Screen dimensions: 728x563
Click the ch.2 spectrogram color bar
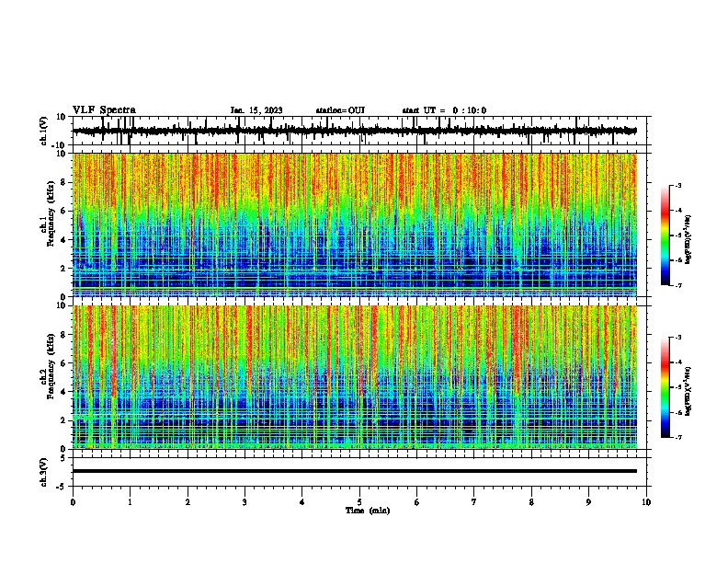point(665,387)
